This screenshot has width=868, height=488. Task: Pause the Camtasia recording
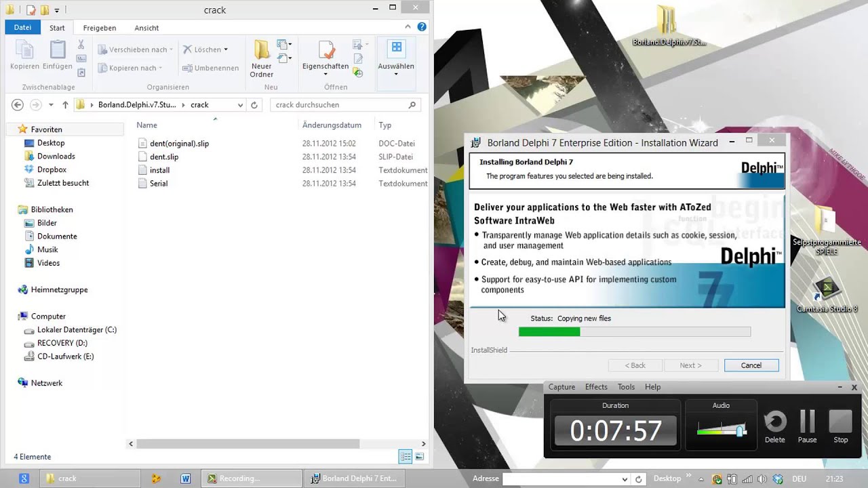[807, 422]
